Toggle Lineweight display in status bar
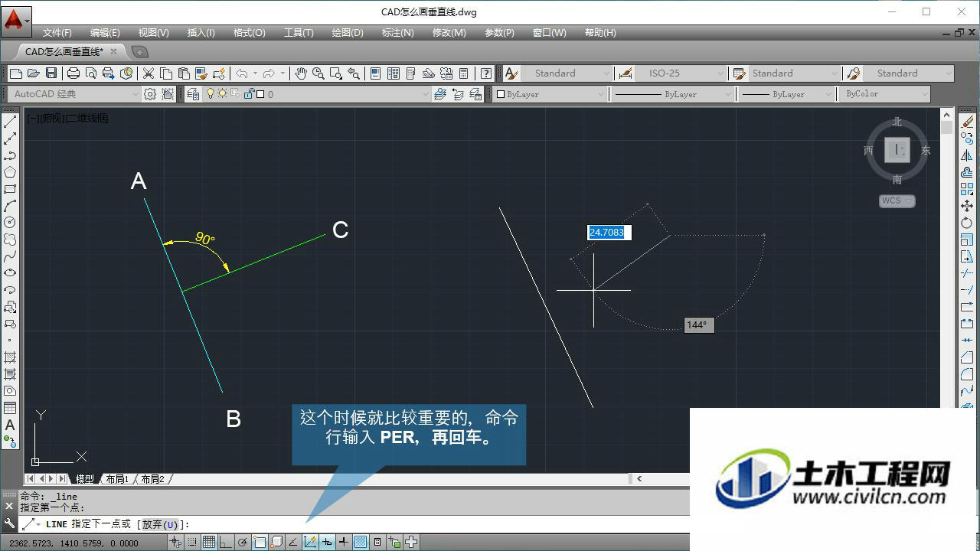 coord(344,543)
